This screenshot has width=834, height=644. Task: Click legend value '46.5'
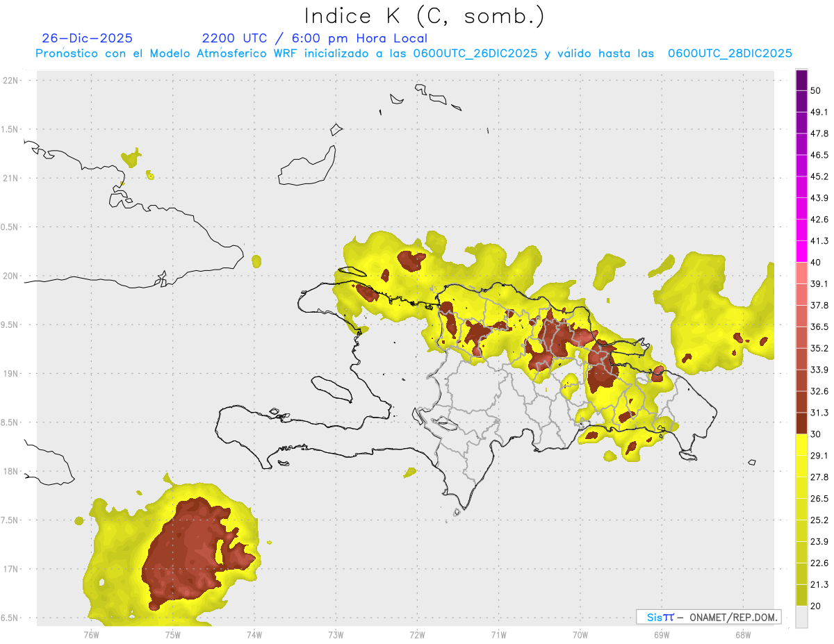click(819, 155)
